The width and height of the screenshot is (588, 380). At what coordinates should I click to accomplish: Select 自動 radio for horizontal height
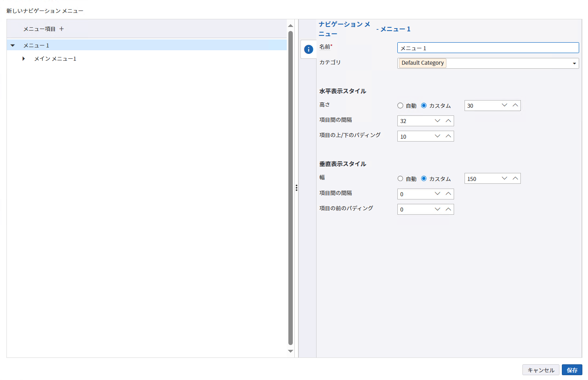[400, 106]
